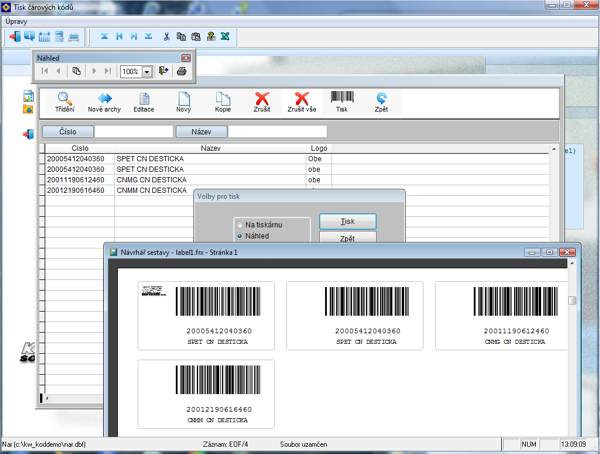Click the red exit icon in left sidebar
This screenshot has width=600, height=454.
[x=28, y=134]
